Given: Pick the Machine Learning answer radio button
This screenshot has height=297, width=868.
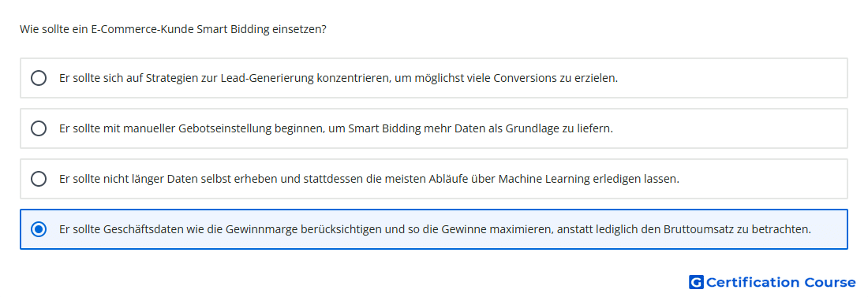Looking at the screenshot, I should (39, 179).
